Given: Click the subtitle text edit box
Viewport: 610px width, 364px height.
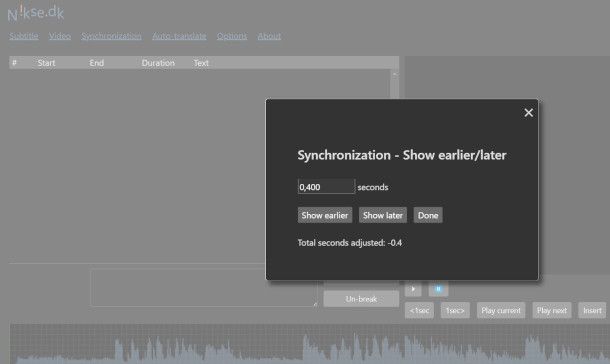Looking at the screenshot, I should (204, 288).
